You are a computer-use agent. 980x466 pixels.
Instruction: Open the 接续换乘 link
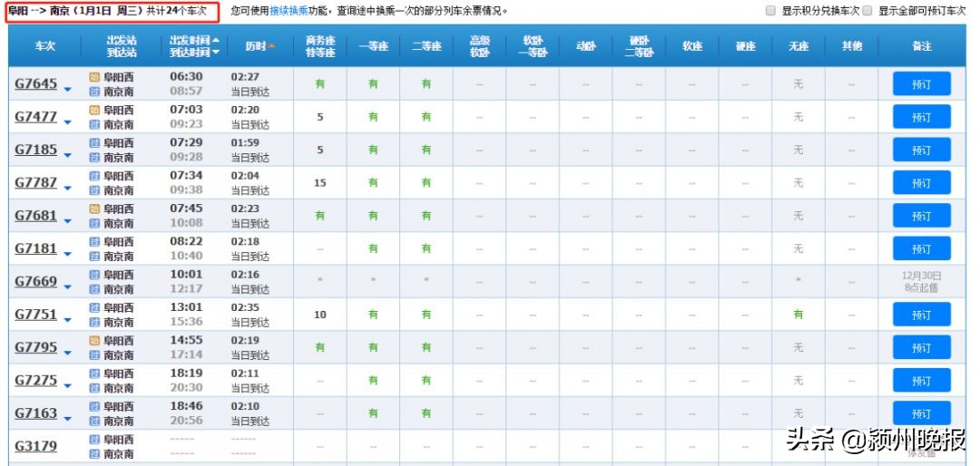point(289,11)
